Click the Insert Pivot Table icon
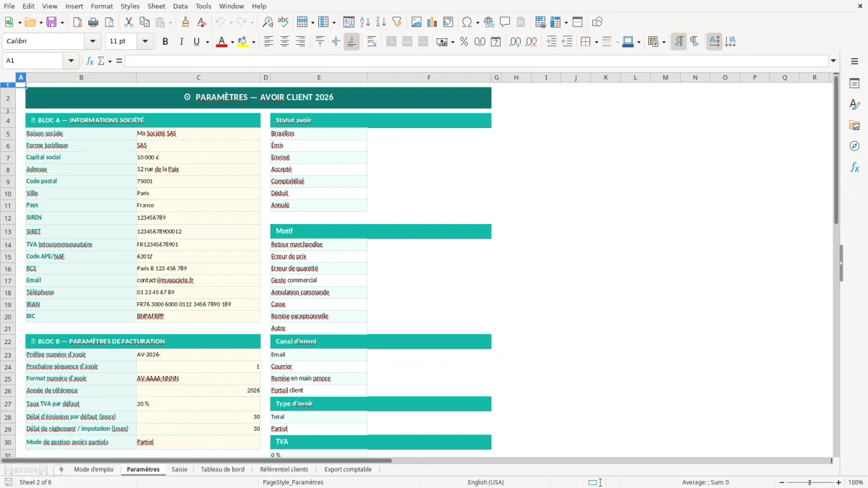The height and width of the screenshot is (488, 868). [448, 22]
